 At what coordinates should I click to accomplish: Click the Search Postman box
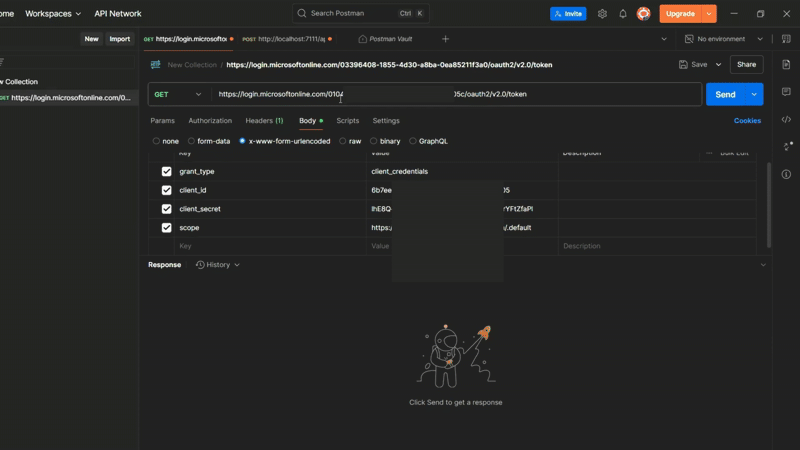coord(360,13)
